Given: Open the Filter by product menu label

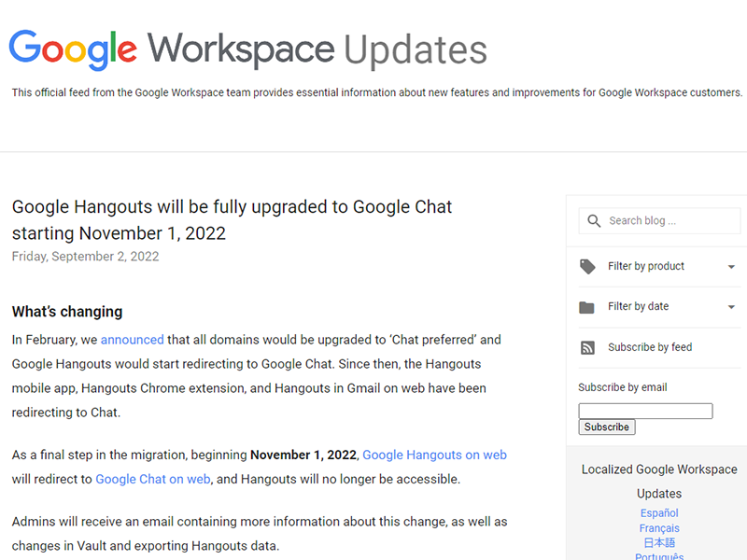Looking at the screenshot, I should [646, 267].
